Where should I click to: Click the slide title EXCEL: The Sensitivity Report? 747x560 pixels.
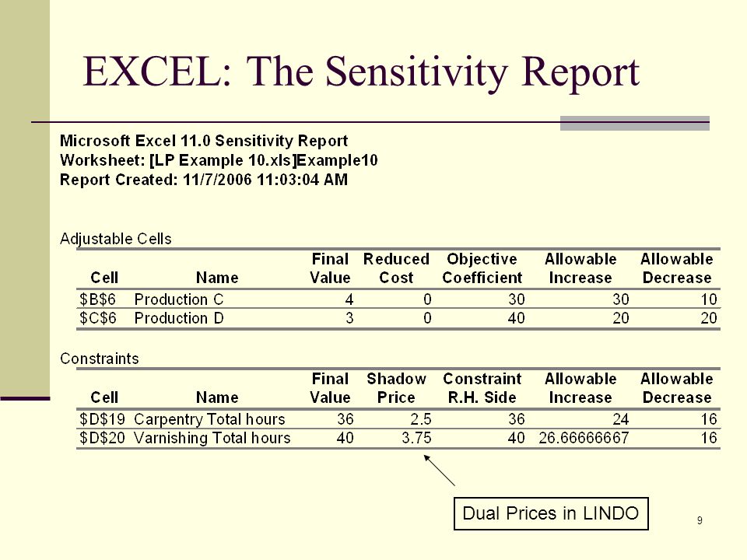361,72
